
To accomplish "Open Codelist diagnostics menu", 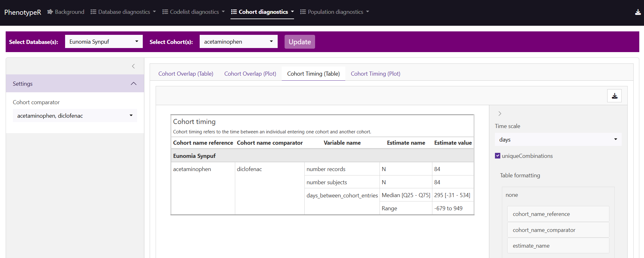I will 193,12.
